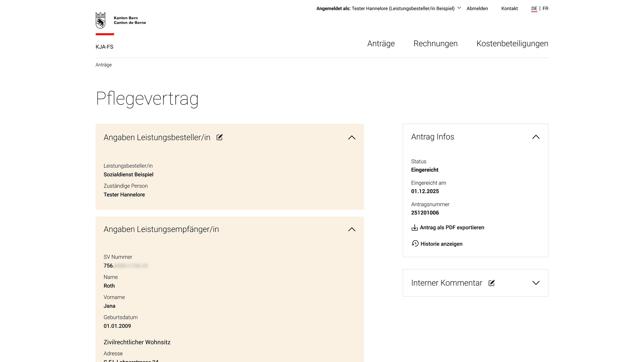The height and width of the screenshot is (362, 644).
Task: Collapse the Antrag Infos panel
Action: [536, 137]
